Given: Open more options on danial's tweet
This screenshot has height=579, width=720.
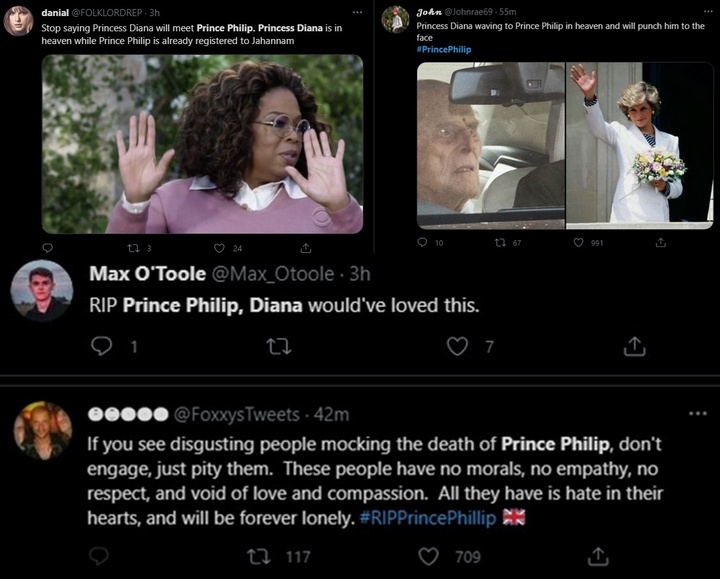Looking at the screenshot, I should [357, 12].
